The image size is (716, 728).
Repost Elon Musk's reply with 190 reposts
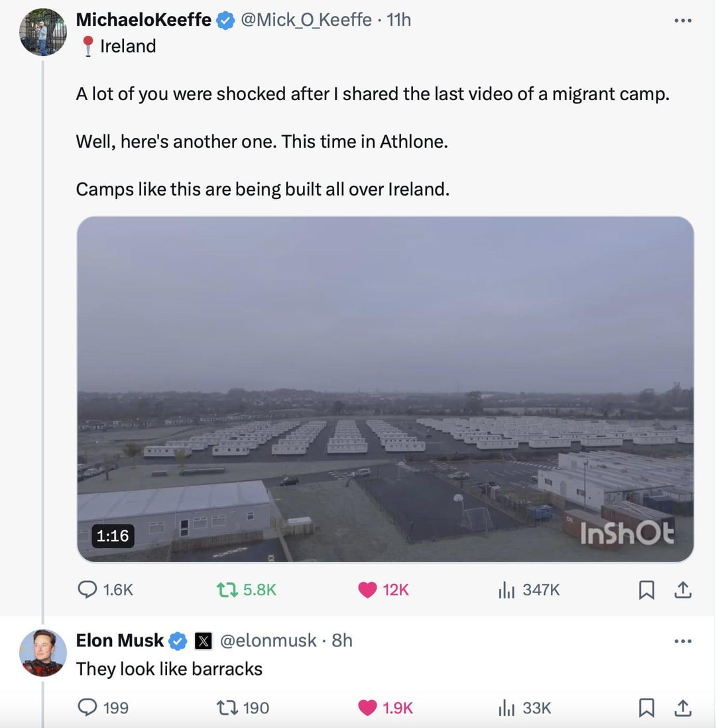pos(243,707)
